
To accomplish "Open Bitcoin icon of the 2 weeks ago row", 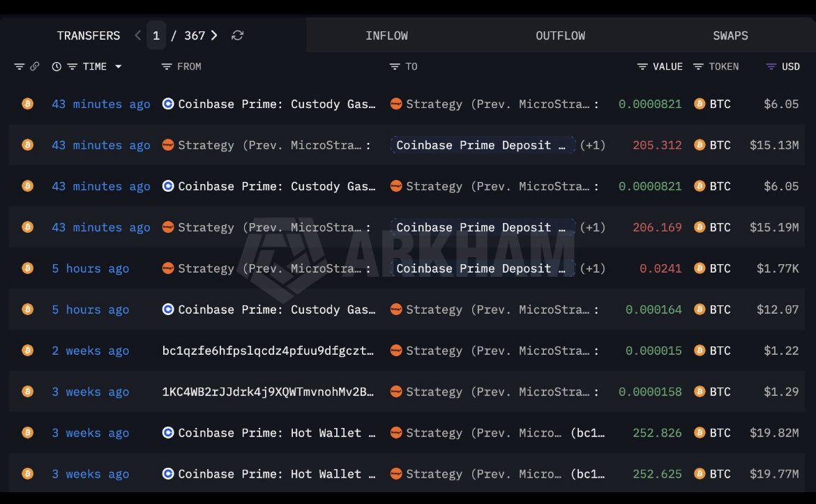I will coord(28,350).
